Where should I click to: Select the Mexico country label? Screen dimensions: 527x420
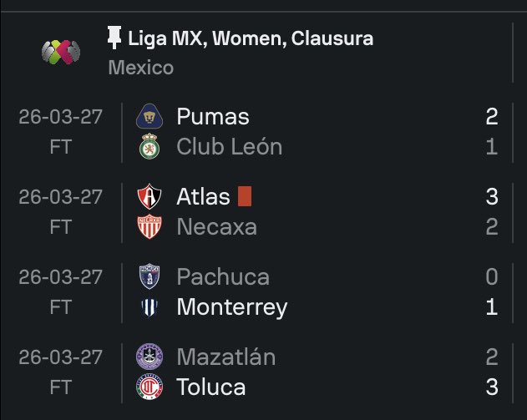[140, 68]
